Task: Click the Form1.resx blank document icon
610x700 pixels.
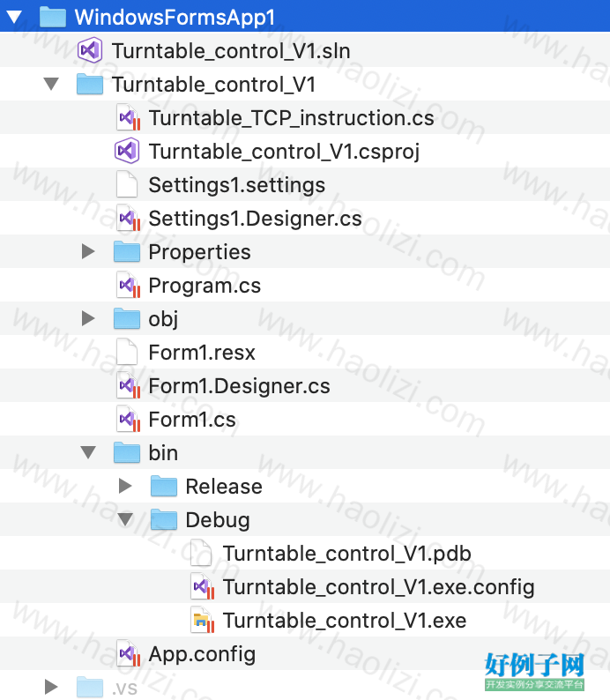Action: click(127, 352)
